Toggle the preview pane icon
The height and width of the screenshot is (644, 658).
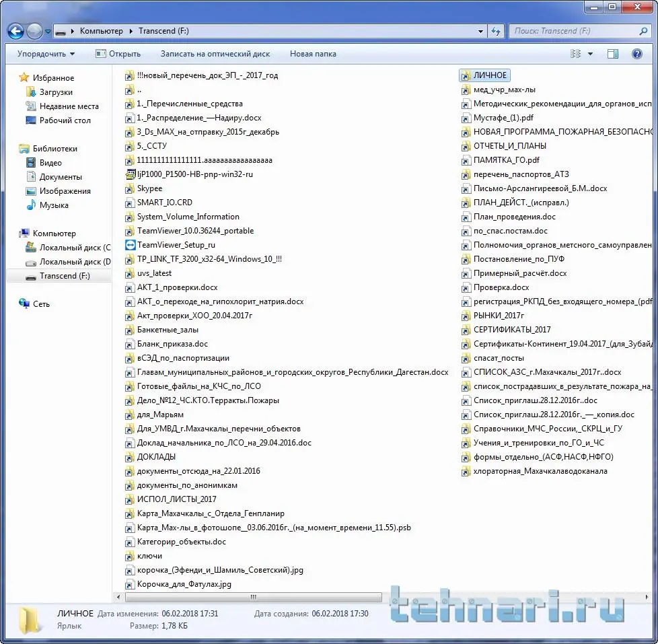click(613, 54)
